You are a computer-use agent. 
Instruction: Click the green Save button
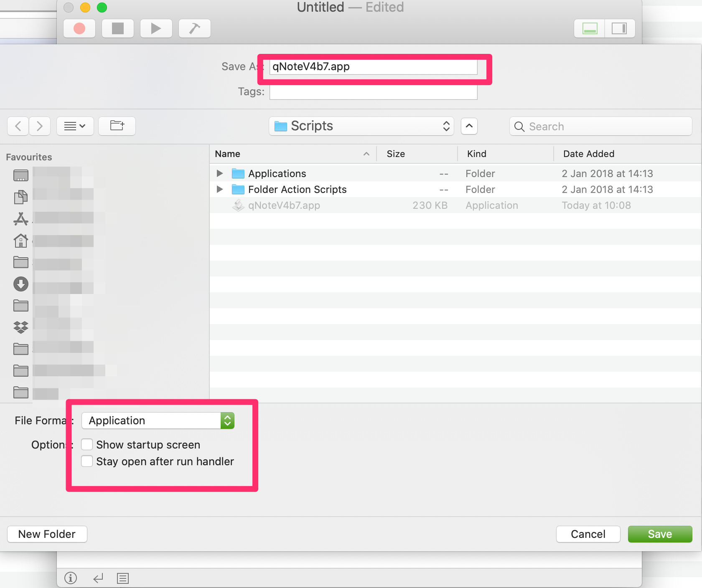(660, 534)
